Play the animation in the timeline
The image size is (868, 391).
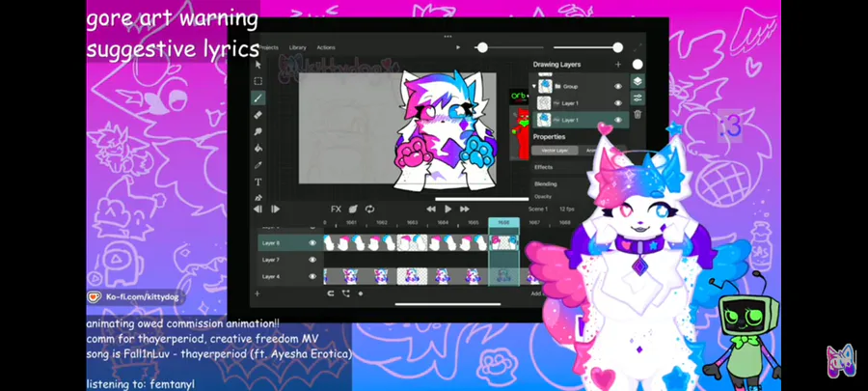pyautogui.click(x=448, y=209)
